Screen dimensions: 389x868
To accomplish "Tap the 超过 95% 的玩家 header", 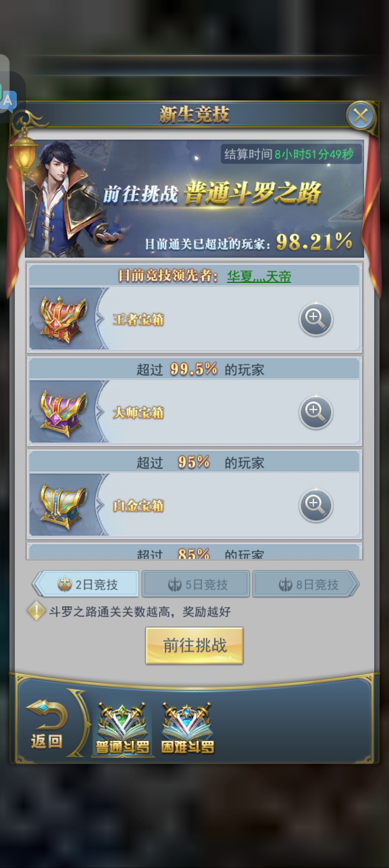I will pos(194,462).
